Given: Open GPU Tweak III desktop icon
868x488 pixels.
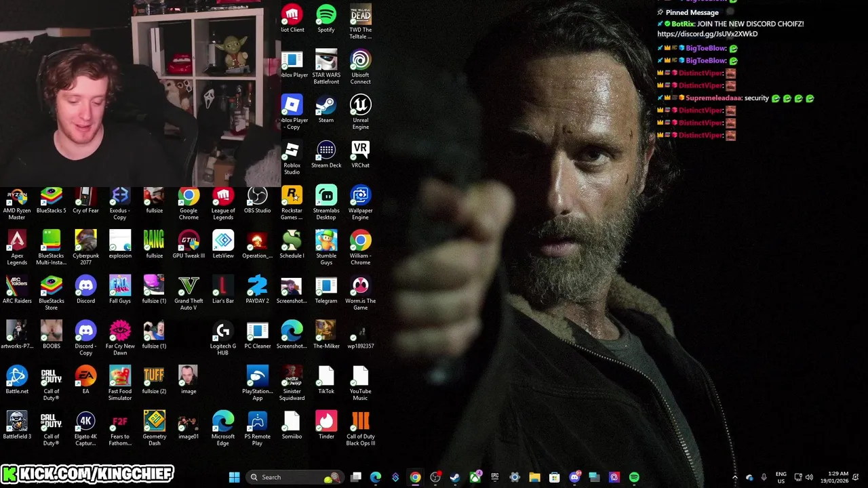Looking at the screenshot, I should click(189, 245).
